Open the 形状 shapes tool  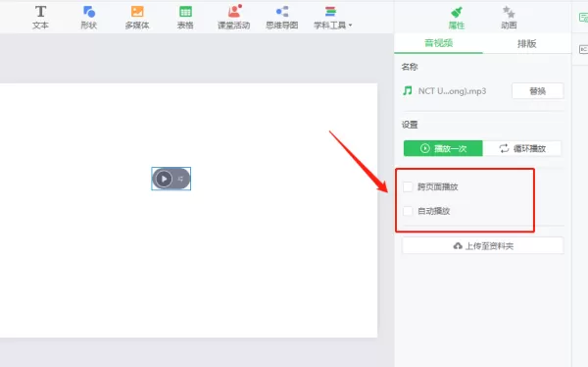pos(89,18)
